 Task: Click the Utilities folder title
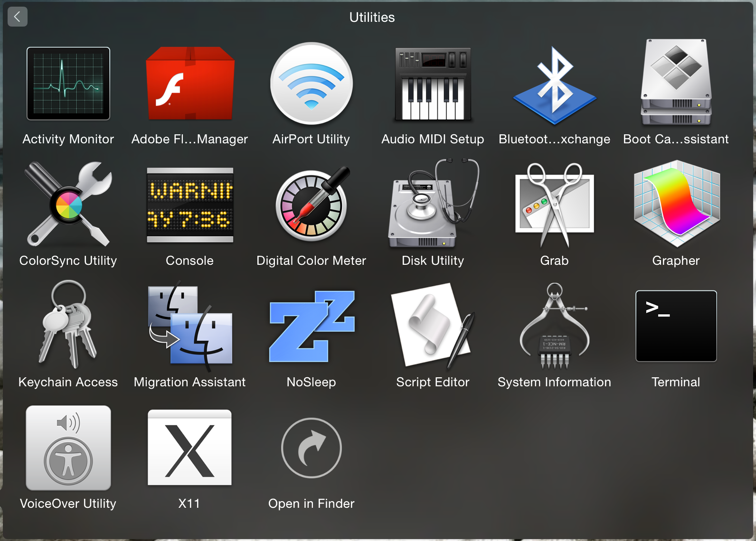pyautogui.click(x=372, y=17)
